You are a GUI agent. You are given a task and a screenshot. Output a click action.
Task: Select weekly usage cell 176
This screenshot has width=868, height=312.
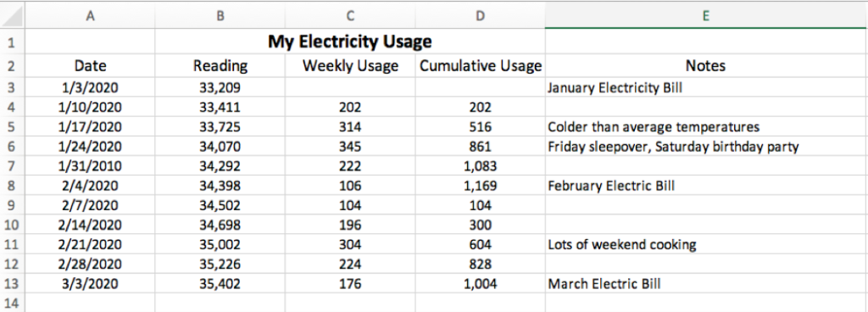(x=350, y=284)
